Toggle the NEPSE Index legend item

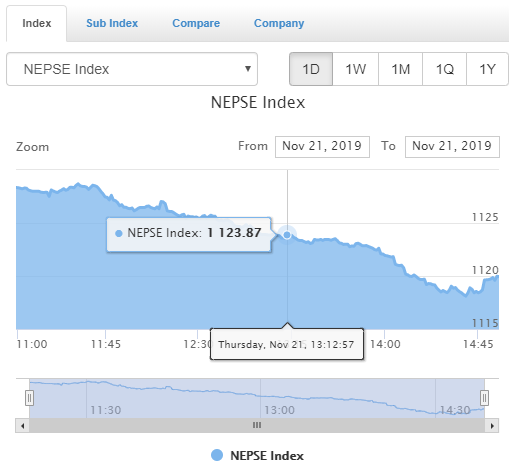pyautogui.click(x=257, y=455)
